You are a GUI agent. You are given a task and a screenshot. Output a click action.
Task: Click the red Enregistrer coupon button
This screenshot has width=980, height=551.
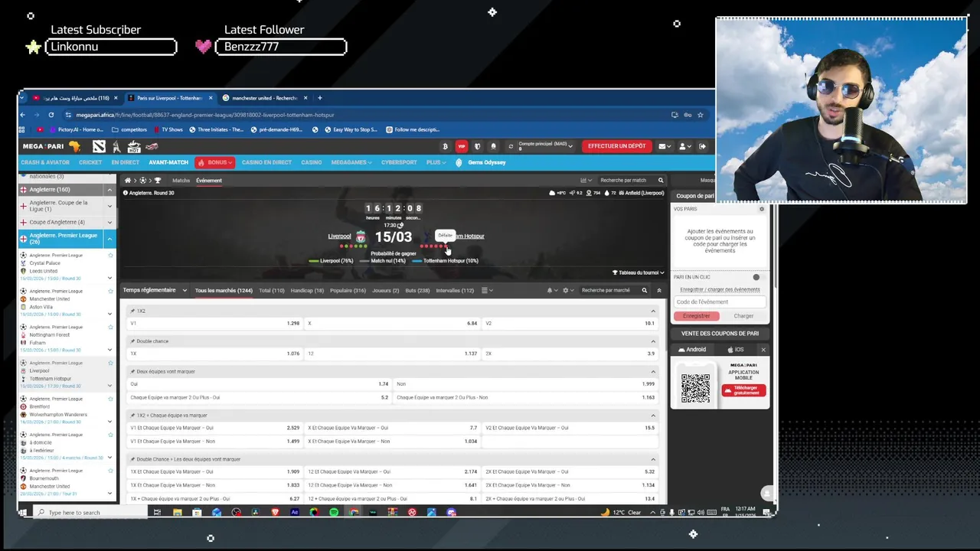[696, 316]
